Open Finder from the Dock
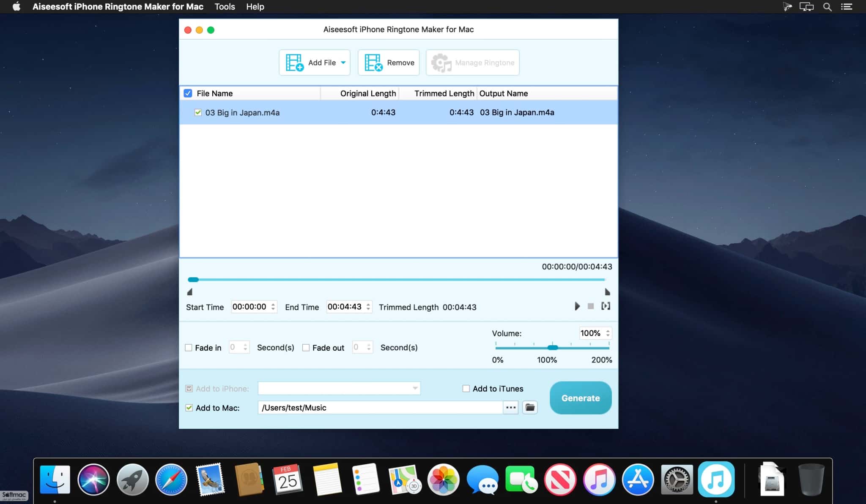Image resolution: width=866 pixels, height=504 pixels. coord(55,479)
